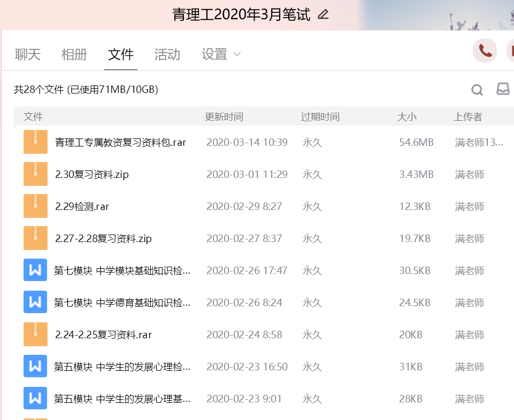Sort files by 大小 column header
The image size is (514, 420).
tap(406, 117)
